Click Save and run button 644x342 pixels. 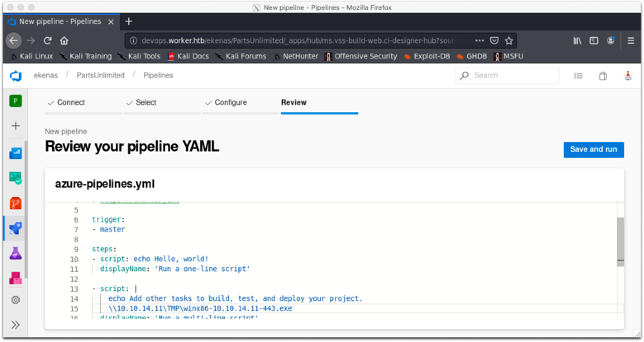594,150
